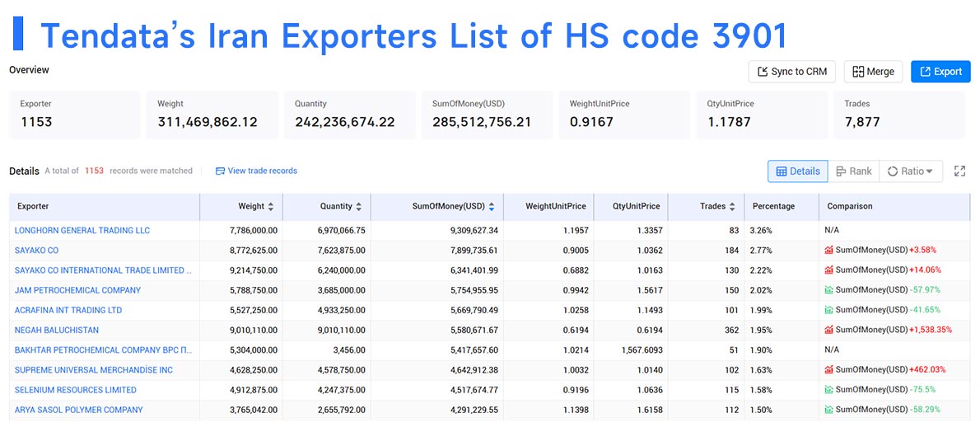
Task: Click the +1,538.35% trend chart icon
Action: point(829,330)
